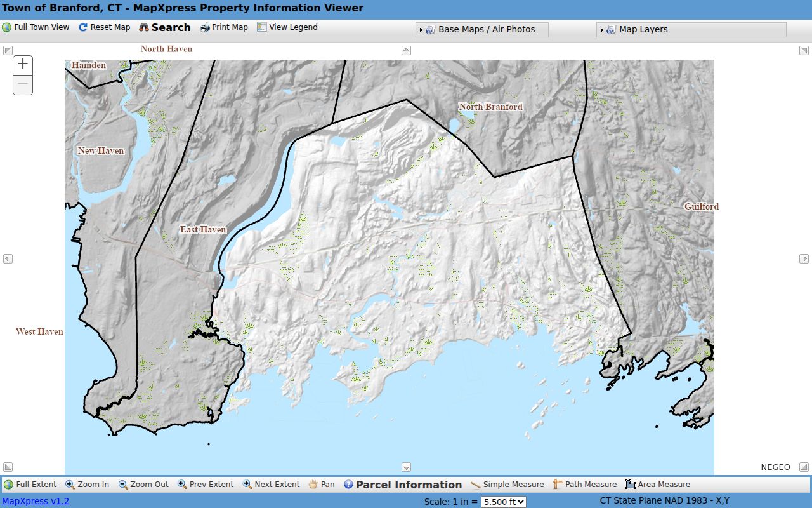Activate the Parcel Information tool
This screenshot has height=508, width=812.
[x=403, y=485]
